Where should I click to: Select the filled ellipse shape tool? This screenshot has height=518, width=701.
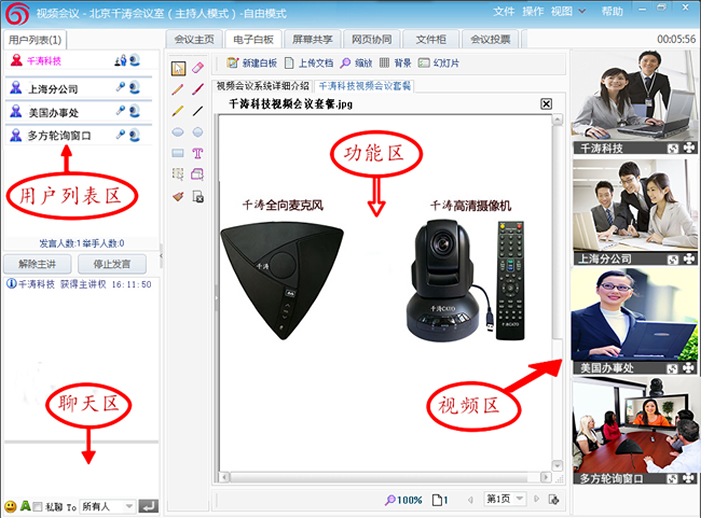coord(177,132)
